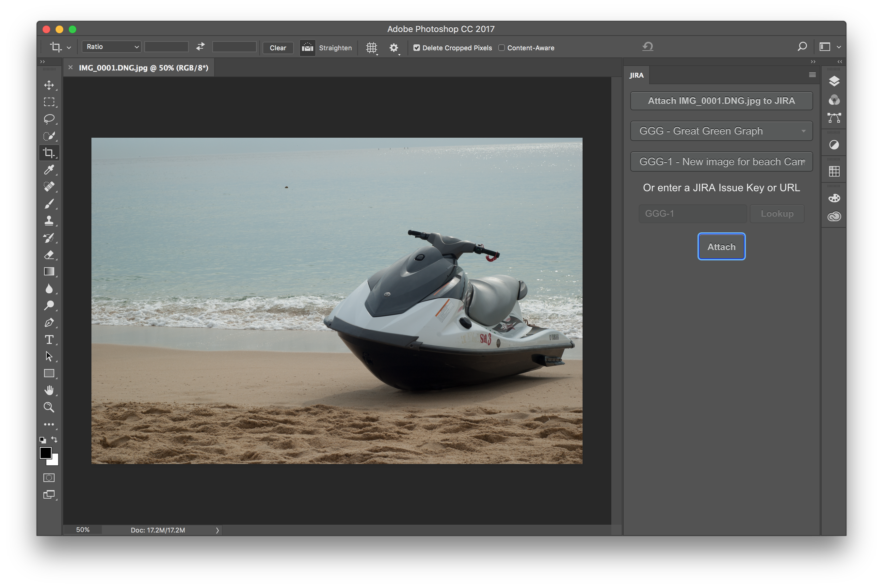This screenshot has height=588, width=883.
Task: Open the Layers panel icon
Action: click(x=834, y=81)
